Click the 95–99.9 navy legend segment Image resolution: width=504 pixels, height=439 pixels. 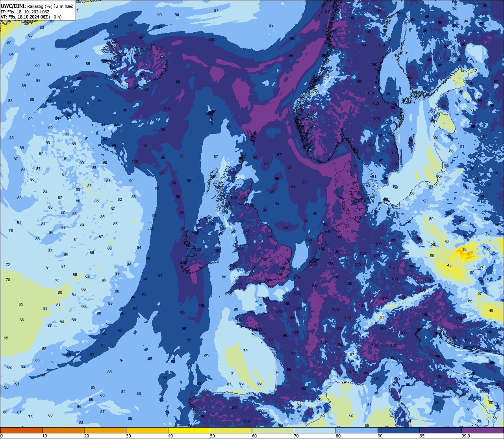[x=441, y=430]
